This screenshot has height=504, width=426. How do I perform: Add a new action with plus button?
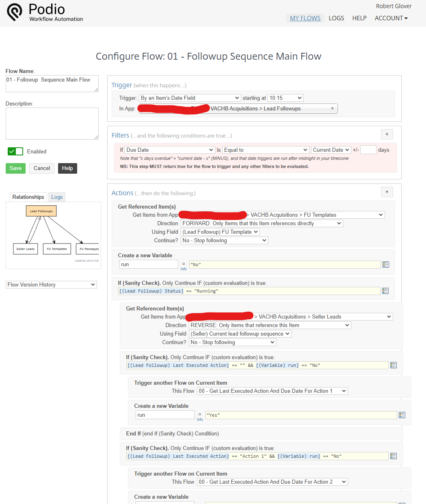click(x=387, y=192)
